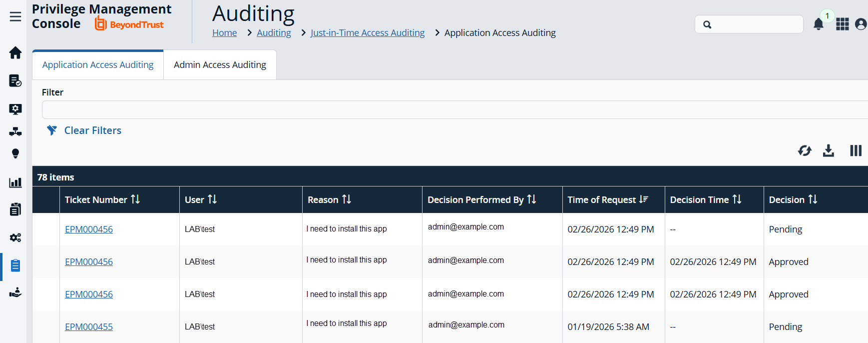868x343 pixels.
Task: Switch to Admin Access Auditing tab
Action: point(220,65)
